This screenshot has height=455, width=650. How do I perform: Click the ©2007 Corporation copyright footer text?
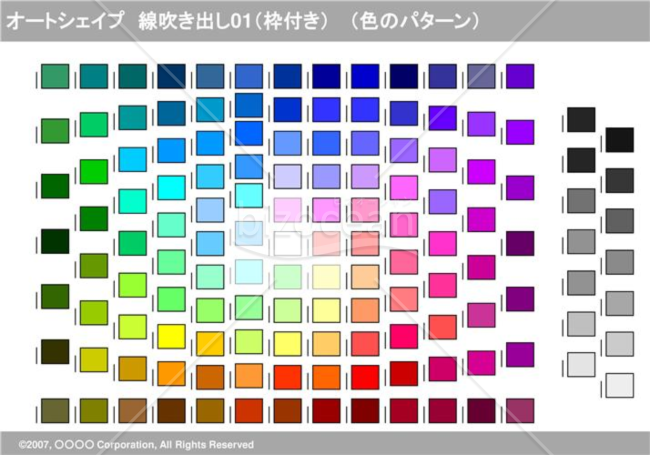[x=136, y=445]
